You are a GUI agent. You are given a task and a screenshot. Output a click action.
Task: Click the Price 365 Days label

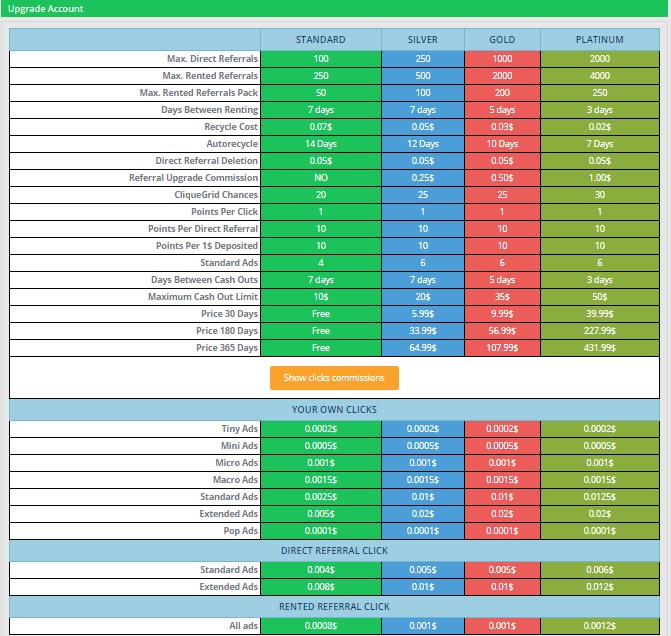pos(227,348)
